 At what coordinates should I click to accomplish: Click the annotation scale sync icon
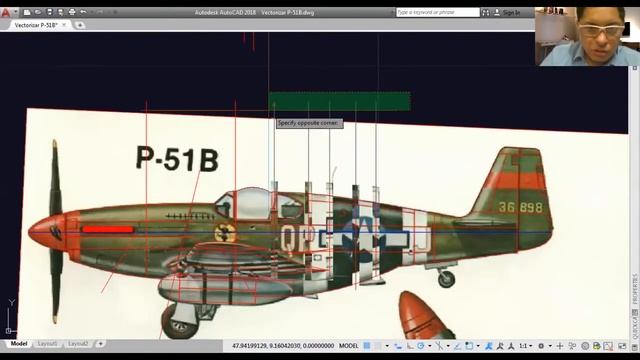tap(511, 346)
